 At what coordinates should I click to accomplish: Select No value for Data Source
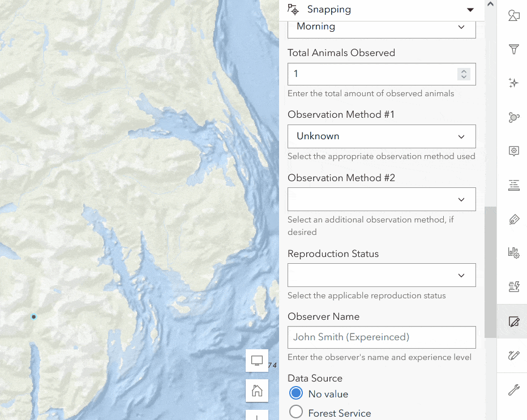point(296,393)
